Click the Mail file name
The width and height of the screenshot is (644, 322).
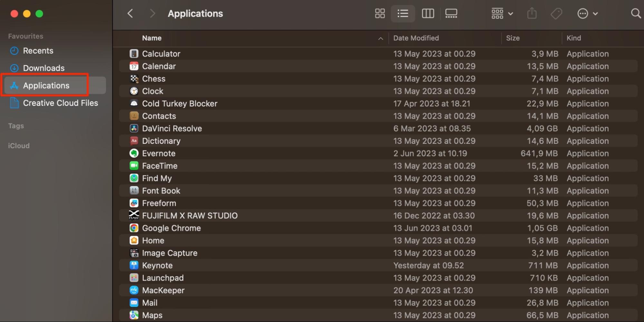click(150, 303)
